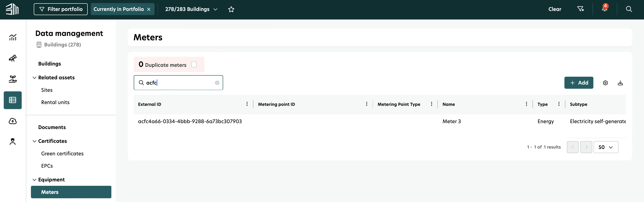The height and width of the screenshot is (202, 644).
Task: Enable the Duplicate meters checkbox
Action: pos(194,64)
